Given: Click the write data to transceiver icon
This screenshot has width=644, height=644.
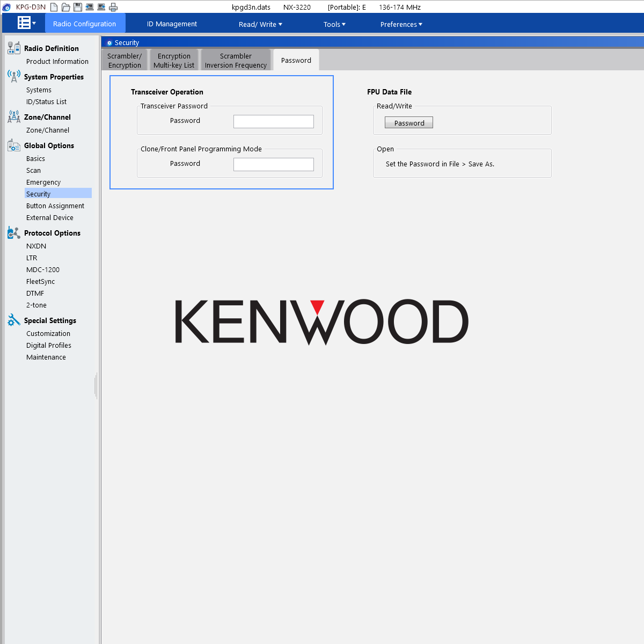Looking at the screenshot, I should (101, 7).
